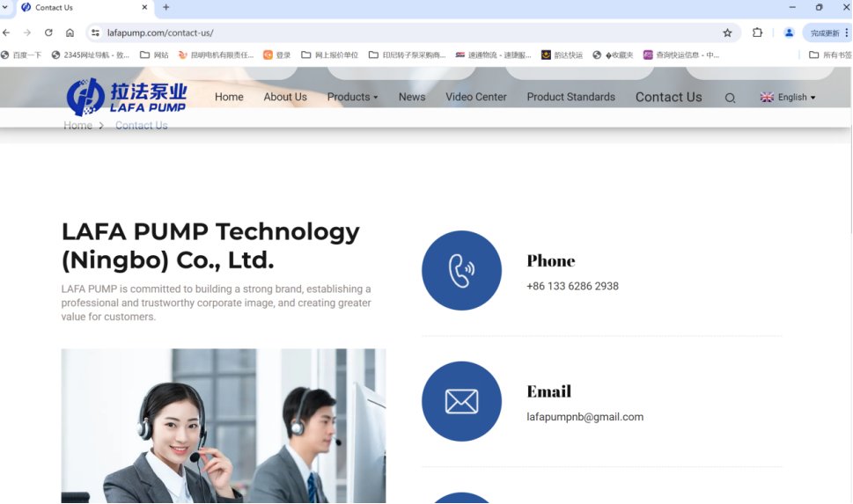Image resolution: width=853 pixels, height=504 pixels.
Task: Click the blue email envelope icon
Action: coord(461,402)
